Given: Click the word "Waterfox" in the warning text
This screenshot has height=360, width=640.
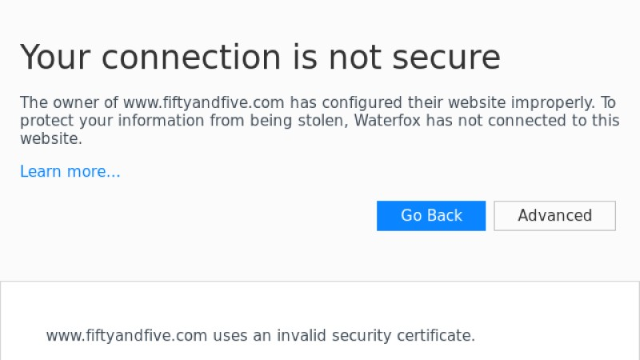Looking at the screenshot, I should [387, 120].
